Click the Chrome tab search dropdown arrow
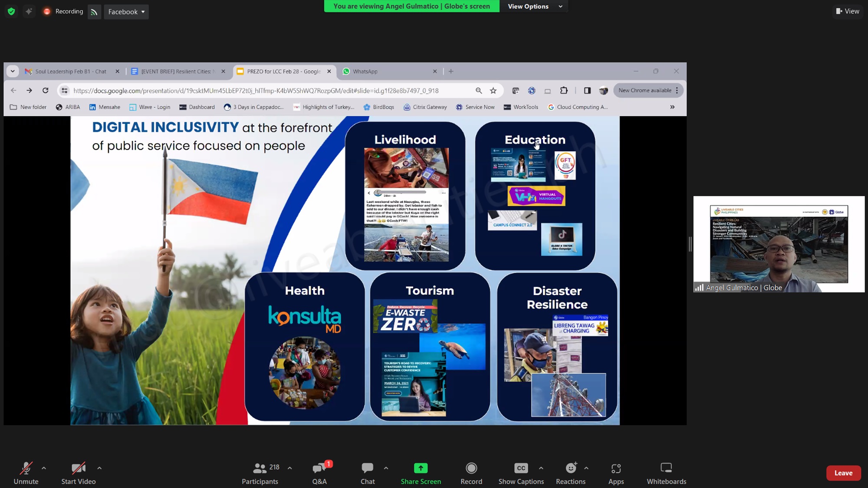Viewport: 868px width, 488px height. [x=13, y=72]
